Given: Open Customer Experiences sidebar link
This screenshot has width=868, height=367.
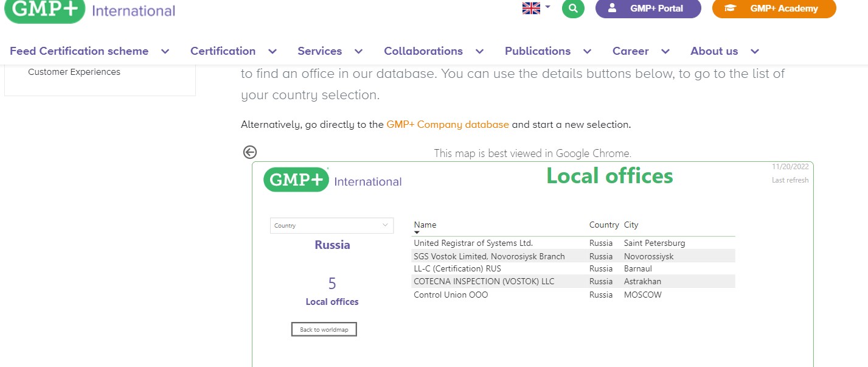Looking at the screenshot, I should point(74,72).
